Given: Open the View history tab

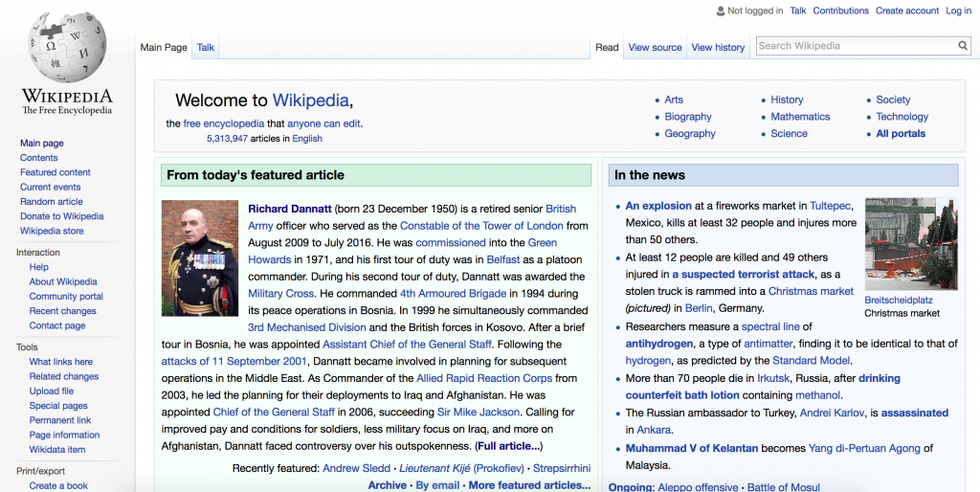Looking at the screenshot, I should coord(718,48).
